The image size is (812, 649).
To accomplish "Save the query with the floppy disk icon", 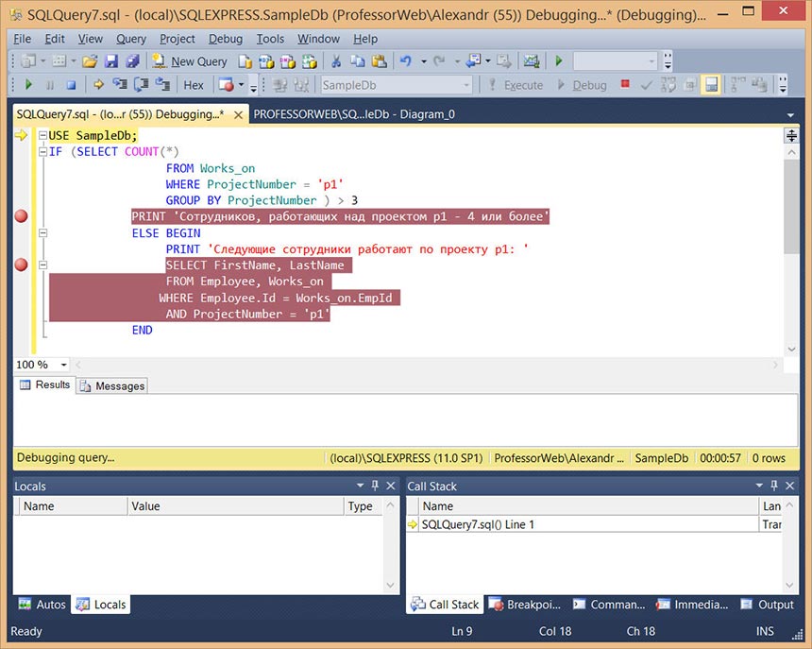I will 111,61.
